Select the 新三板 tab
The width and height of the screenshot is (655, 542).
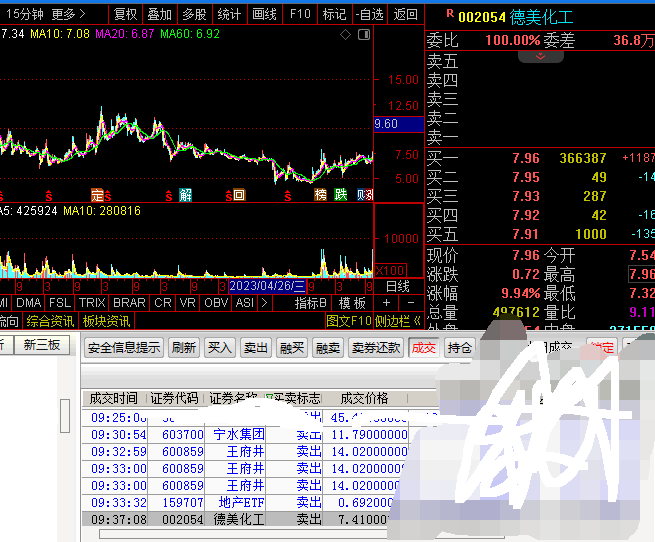pos(42,345)
